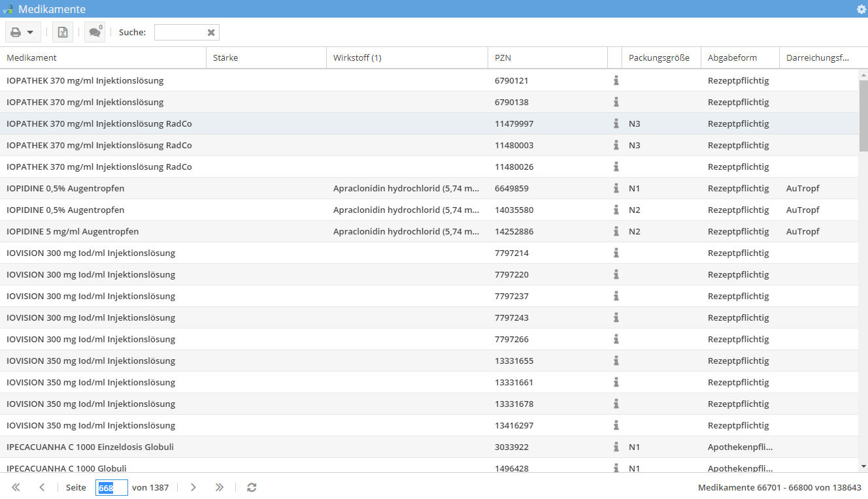Click the vertical scrollbar thumb
This screenshot has width=868, height=499.
point(863,116)
